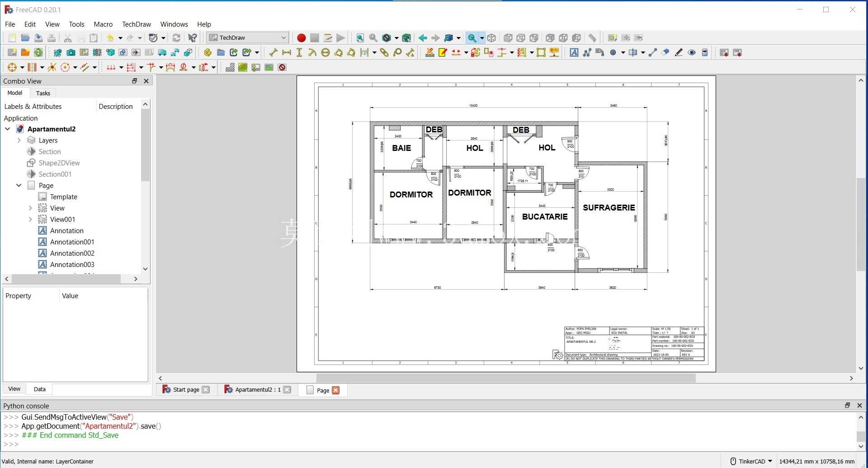868x468 pixels.
Task: Click the Insert Length Dimension icon
Action: pos(273,53)
